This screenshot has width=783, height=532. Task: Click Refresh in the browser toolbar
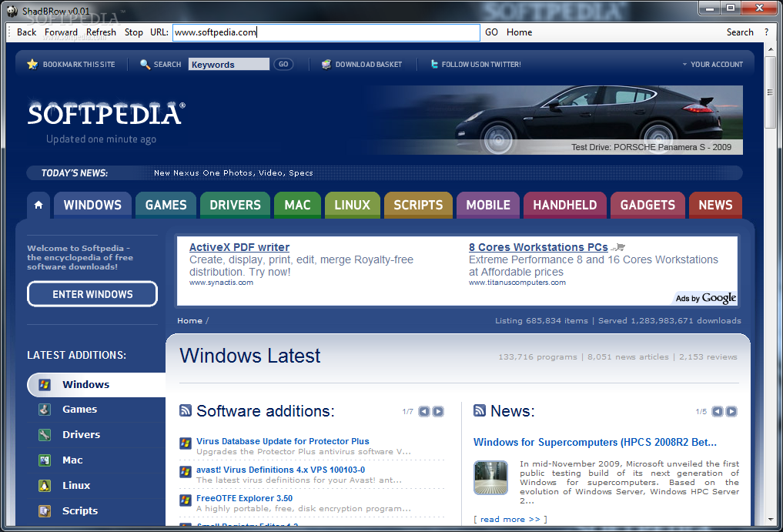[101, 32]
